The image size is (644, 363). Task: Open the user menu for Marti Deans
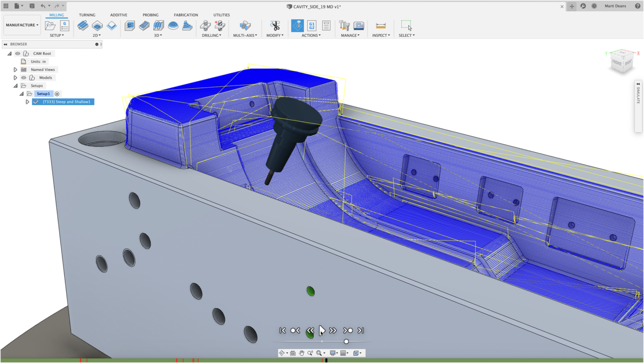pyautogui.click(x=615, y=6)
